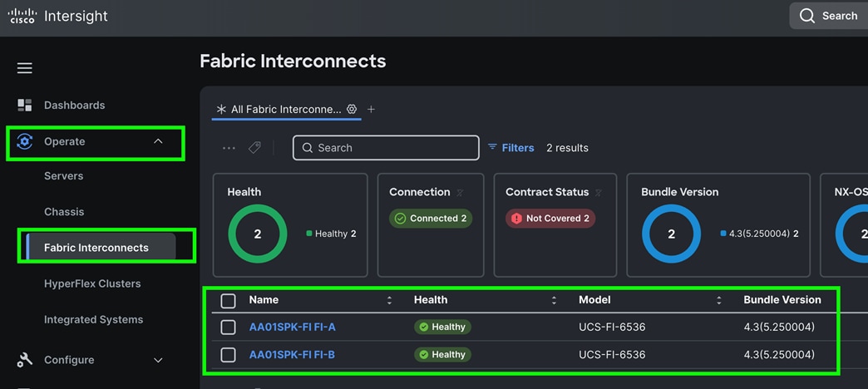Collapse the Operate section chevron
Image resolution: width=868 pixels, height=389 pixels.
click(158, 141)
